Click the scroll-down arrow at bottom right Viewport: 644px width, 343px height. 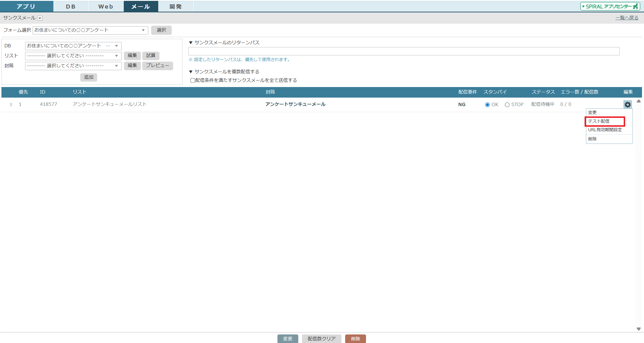click(639, 329)
